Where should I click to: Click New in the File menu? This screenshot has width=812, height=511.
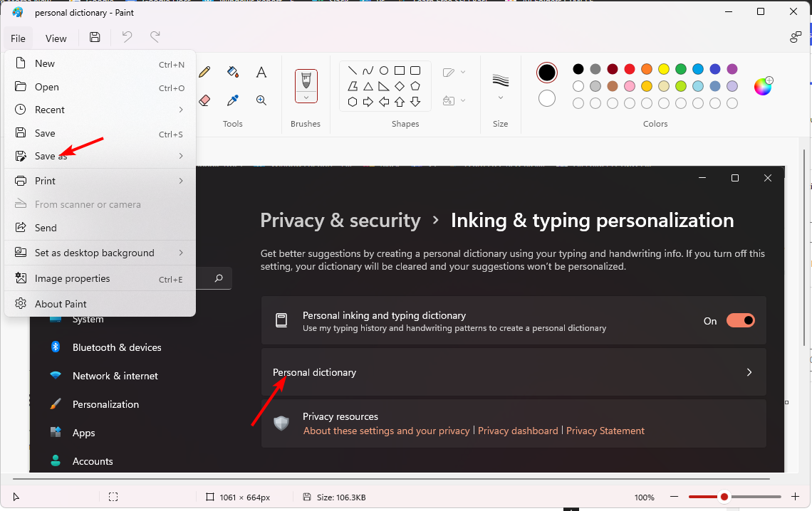coord(100,63)
